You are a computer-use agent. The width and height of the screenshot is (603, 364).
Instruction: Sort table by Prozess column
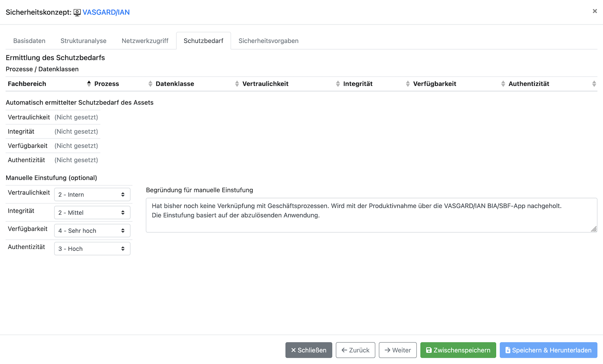click(x=107, y=84)
